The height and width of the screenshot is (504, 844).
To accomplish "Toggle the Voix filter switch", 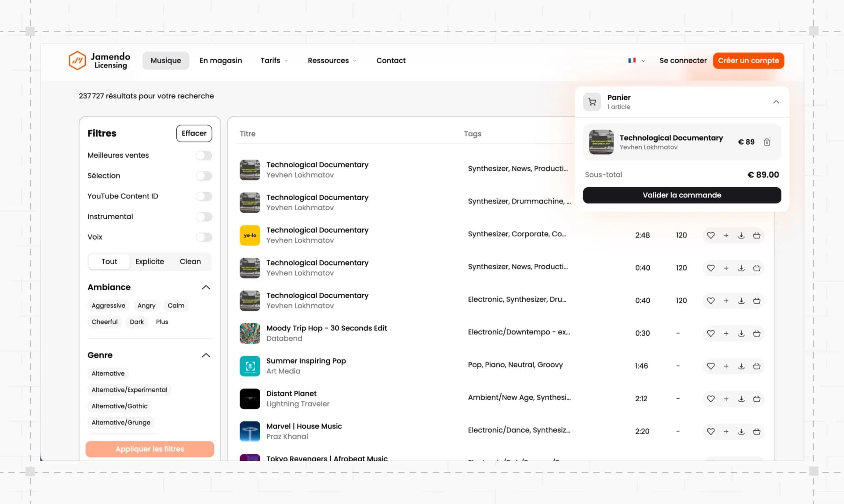I will pos(204,237).
